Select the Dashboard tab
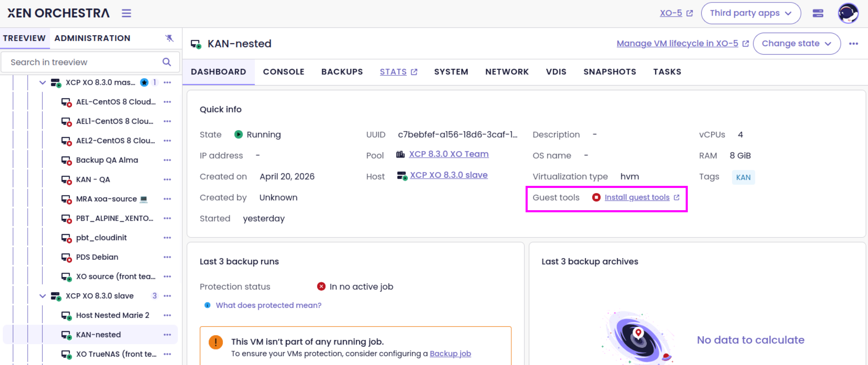868x365 pixels. [218, 72]
